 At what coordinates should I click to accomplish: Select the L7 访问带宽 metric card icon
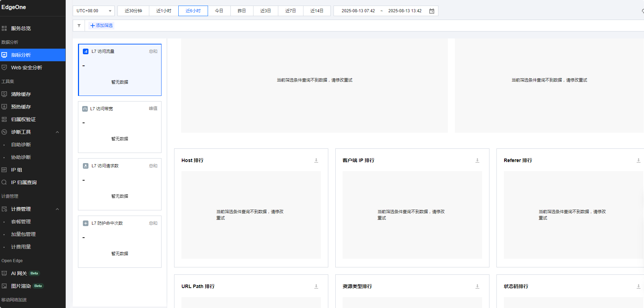tap(85, 109)
